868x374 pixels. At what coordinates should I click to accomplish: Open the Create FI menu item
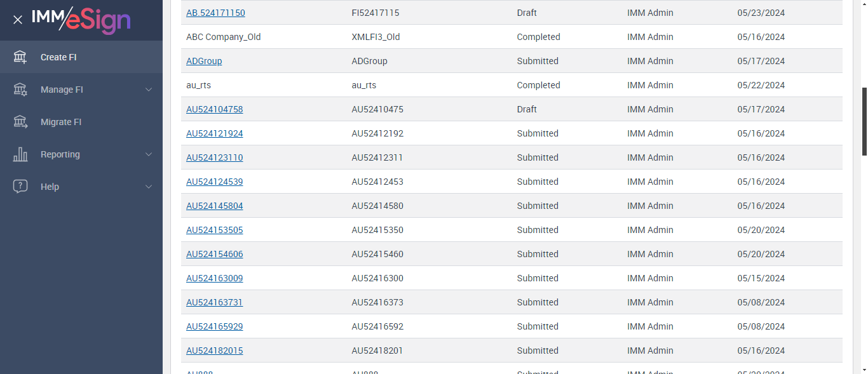[x=58, y=57]
